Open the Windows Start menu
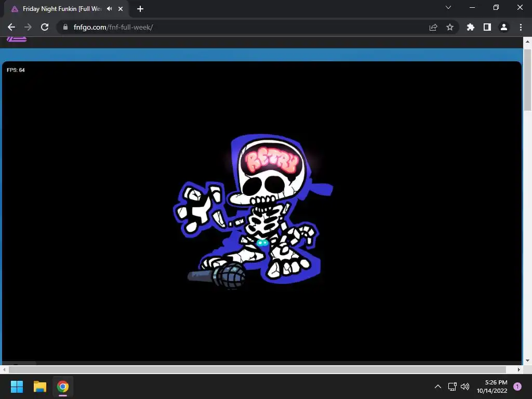This screenshot has height=399, width=532. (17, 387)
